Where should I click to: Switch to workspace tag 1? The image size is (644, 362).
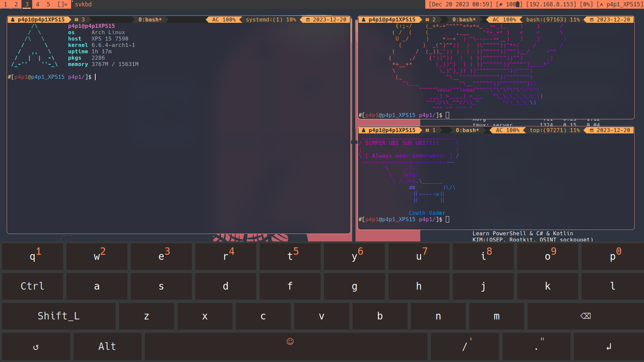tap(5, 4)
